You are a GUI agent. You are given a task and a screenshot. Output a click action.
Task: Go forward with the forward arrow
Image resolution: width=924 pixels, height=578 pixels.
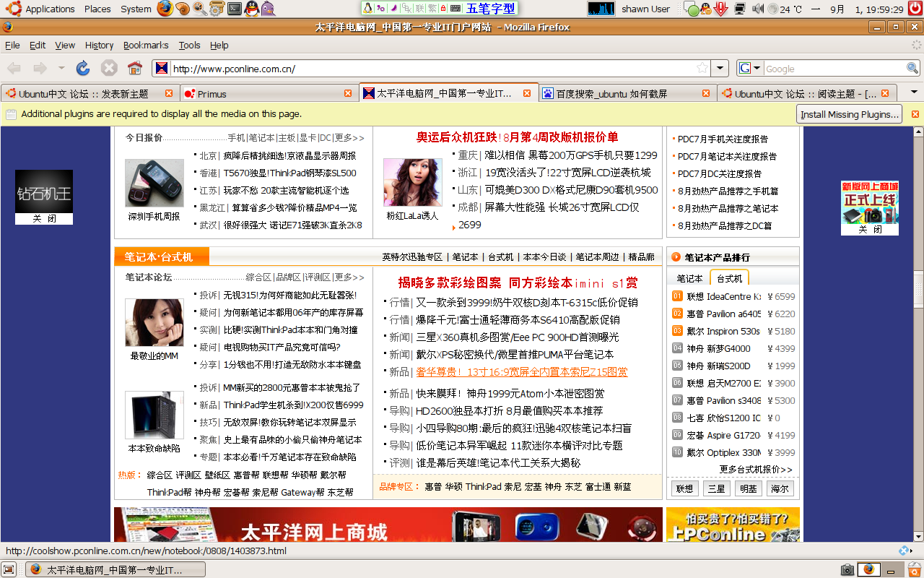click(40, 68)
